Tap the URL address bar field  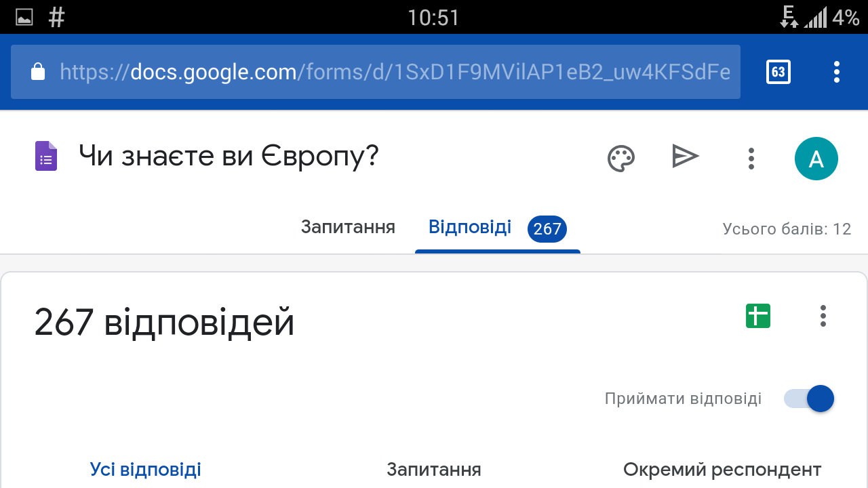click(x=393, y=72)
